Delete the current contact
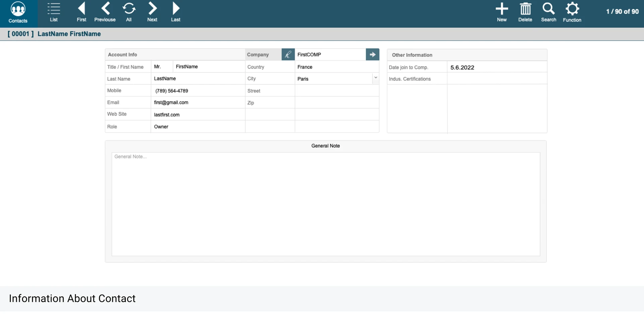Screen dimensions: 644x314 [525, 13]
